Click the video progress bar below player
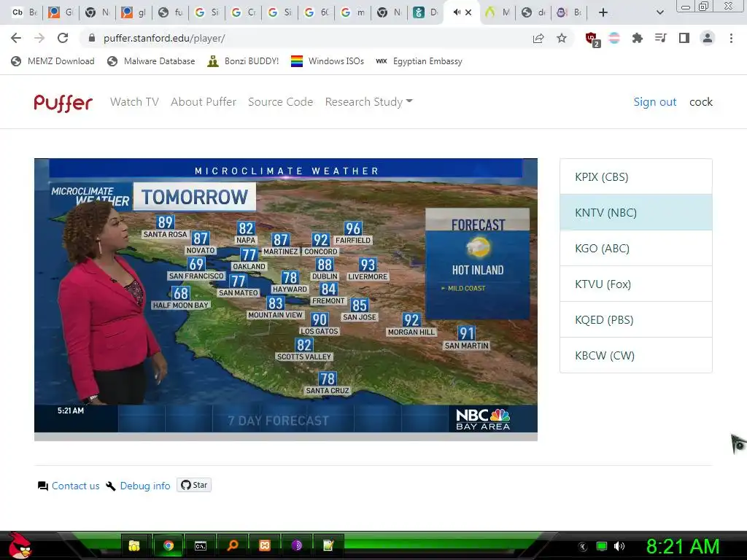 [x=286, y=437]
